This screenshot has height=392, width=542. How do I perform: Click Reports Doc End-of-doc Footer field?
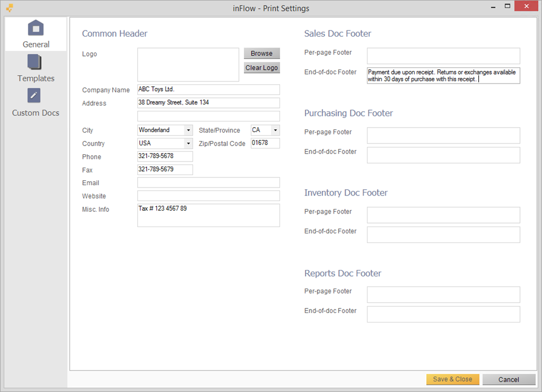click(443, 314)
